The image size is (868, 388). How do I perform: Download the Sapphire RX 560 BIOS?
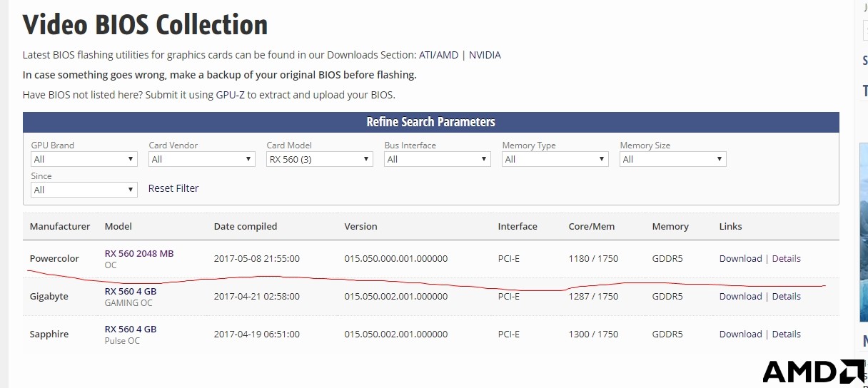[740, 334]
